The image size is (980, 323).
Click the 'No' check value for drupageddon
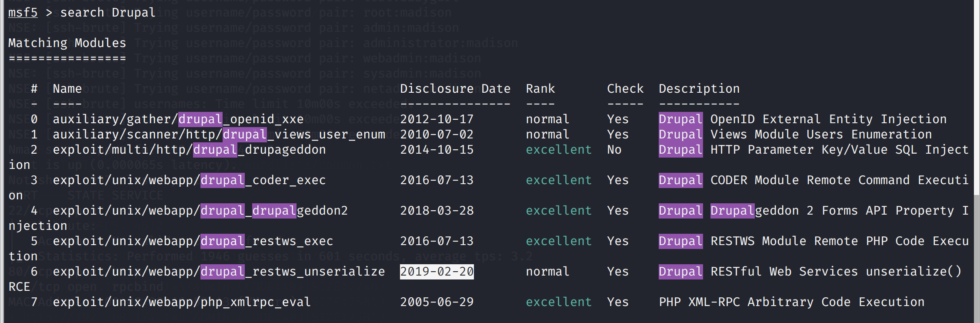click(614, 150)
